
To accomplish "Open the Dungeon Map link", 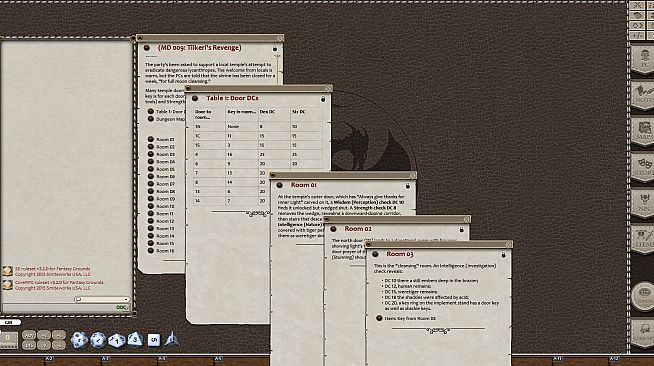I will [x=166, y=119].
